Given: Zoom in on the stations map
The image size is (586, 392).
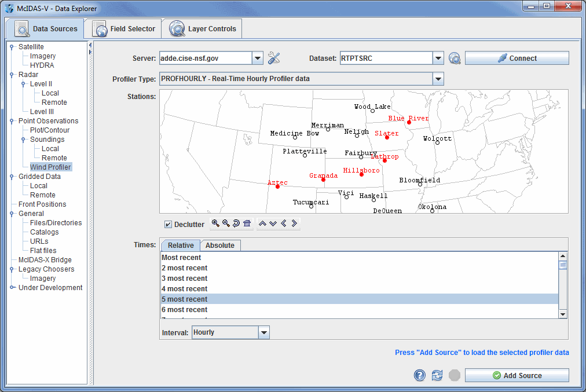Looking at the screenshot, I should coord(215,223).
